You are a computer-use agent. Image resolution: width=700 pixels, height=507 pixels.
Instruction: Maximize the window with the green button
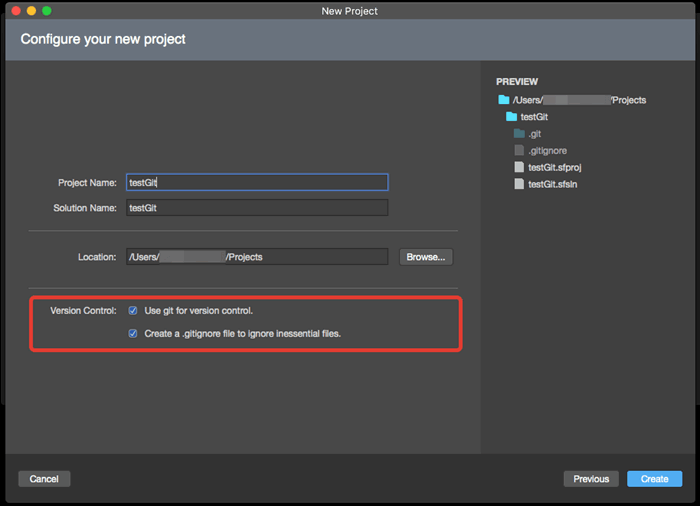[47, 11]
